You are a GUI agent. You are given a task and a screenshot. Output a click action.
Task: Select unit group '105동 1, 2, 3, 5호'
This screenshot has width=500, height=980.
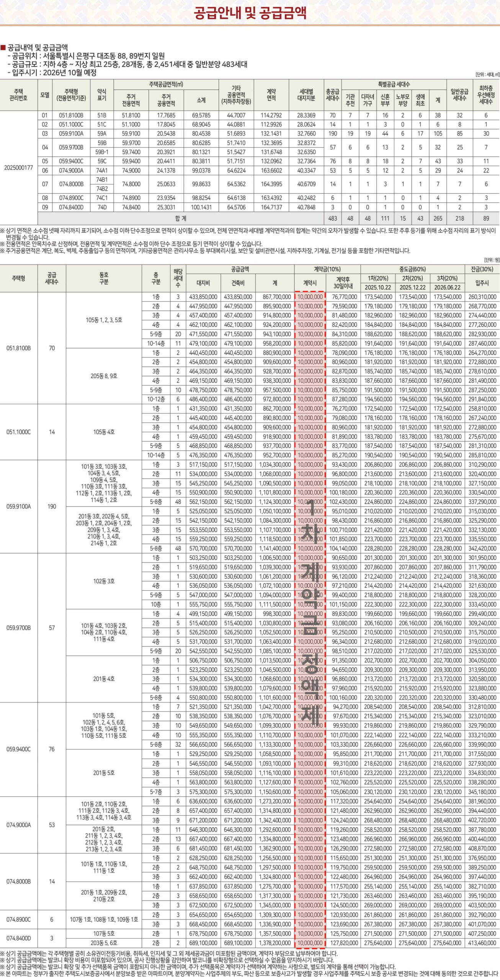point(104,320)
